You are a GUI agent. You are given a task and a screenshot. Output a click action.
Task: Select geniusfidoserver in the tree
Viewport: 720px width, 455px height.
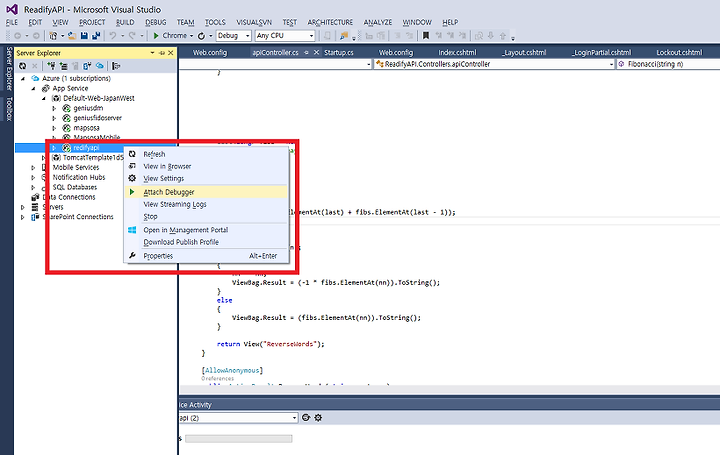[x=97, y=118]
